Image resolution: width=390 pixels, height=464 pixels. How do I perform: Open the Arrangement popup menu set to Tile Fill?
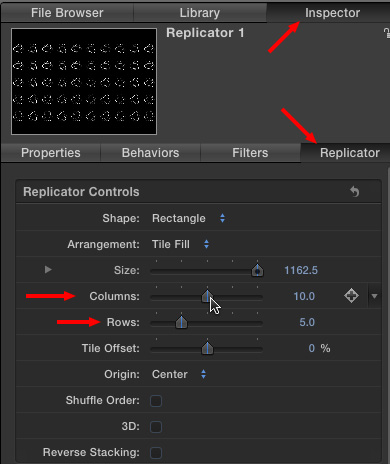(181, 244)
